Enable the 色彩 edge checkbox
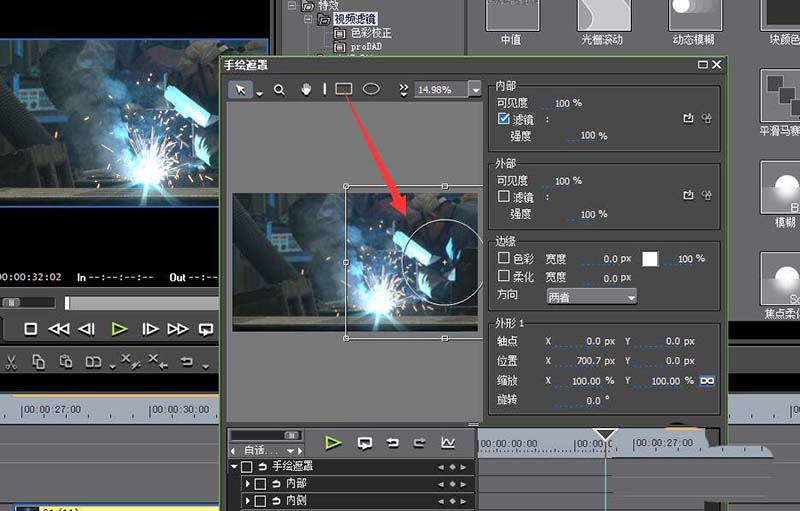The image size is (800, 511). tap(504, 259)
